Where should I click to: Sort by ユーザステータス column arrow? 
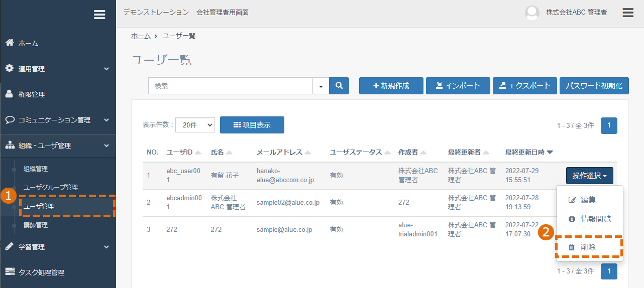click(x=386, y=153)
